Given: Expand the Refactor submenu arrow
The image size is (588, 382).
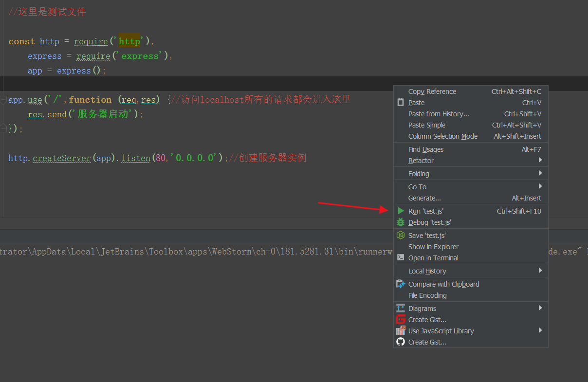Looking at the screenshot, I should (x=540, y=160).
